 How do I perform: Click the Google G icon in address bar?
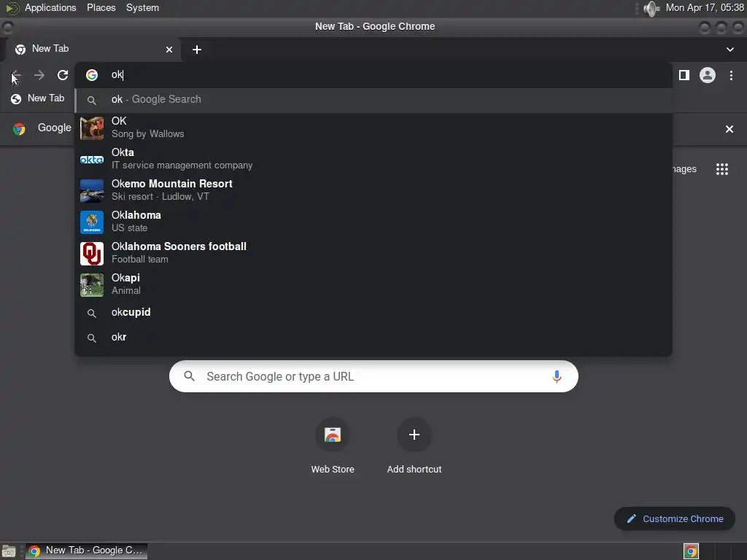(x=91, y=75)
